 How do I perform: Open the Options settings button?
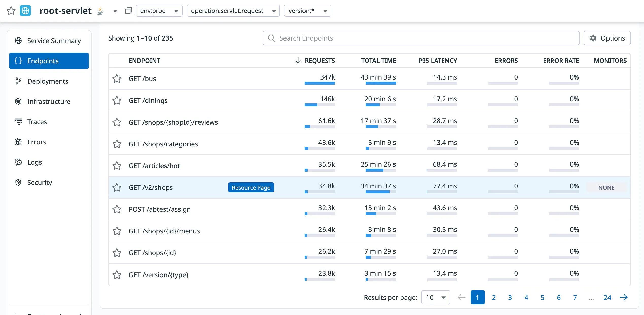607,38
